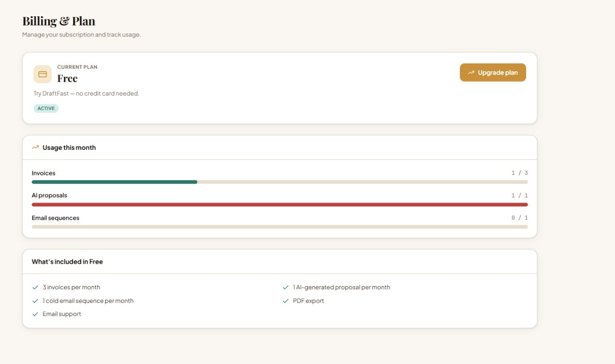Screen dimensions: 615x364
Task: Click the checkmark beside 3 invoices per month
Action: pos(35,287)
